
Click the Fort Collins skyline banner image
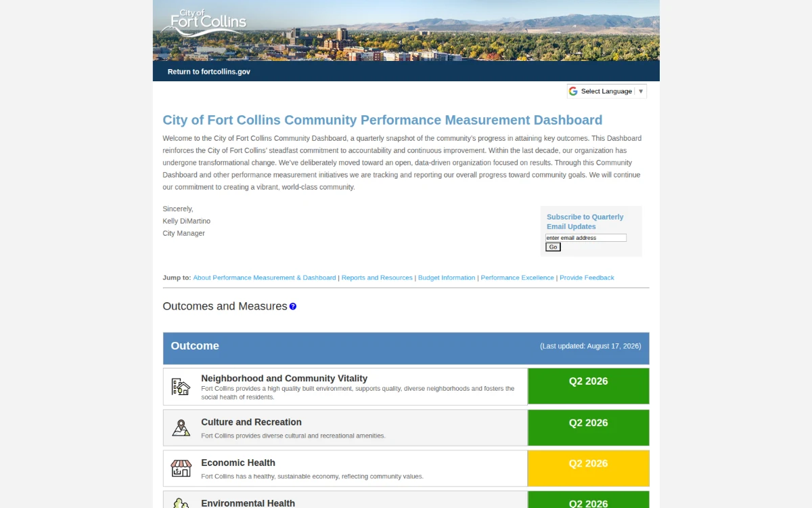[406, 30]
